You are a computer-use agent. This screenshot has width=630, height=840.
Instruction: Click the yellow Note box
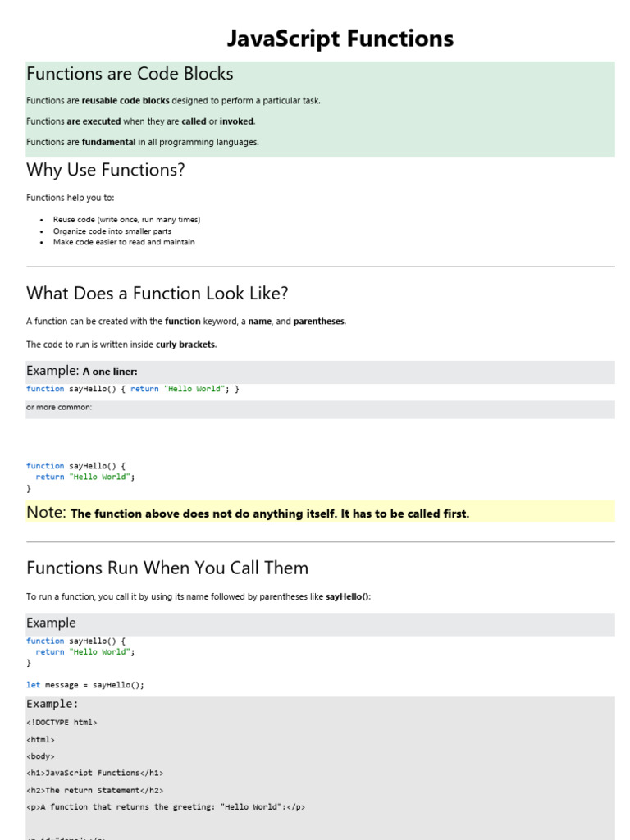pos(321,512)
